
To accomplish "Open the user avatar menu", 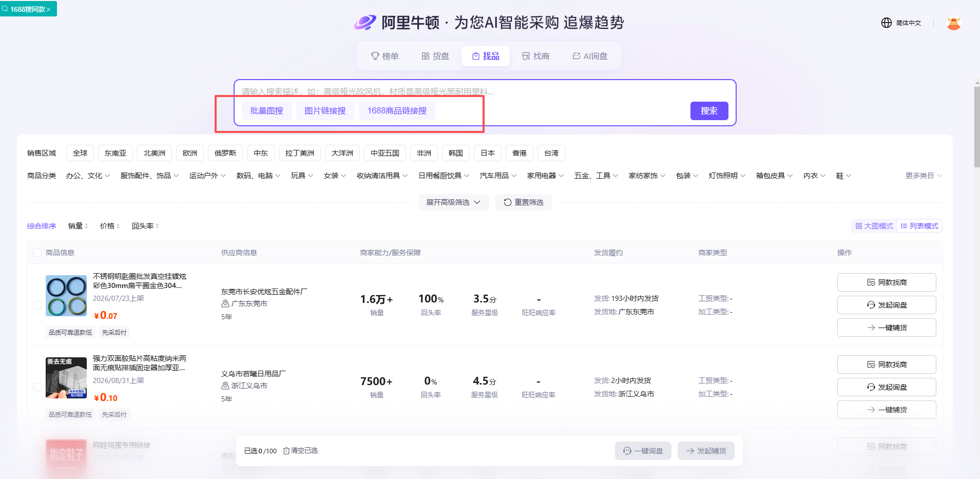I will pyautogui.click(x=954, y=23).
